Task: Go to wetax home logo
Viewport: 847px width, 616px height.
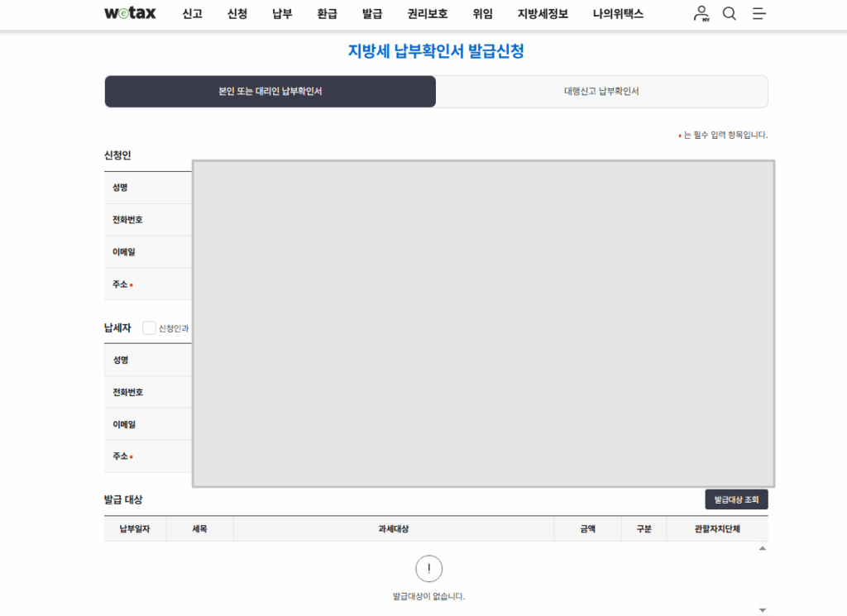Action: pos(130,13)
